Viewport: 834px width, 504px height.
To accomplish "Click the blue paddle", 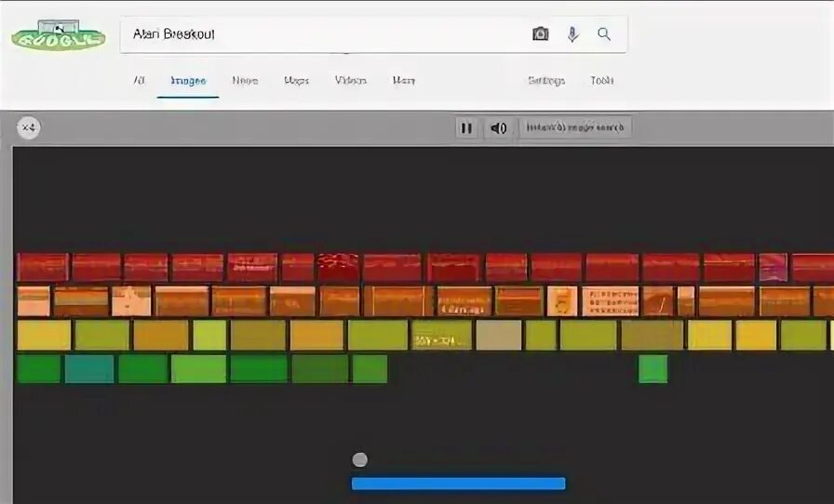I will (459, 484).
